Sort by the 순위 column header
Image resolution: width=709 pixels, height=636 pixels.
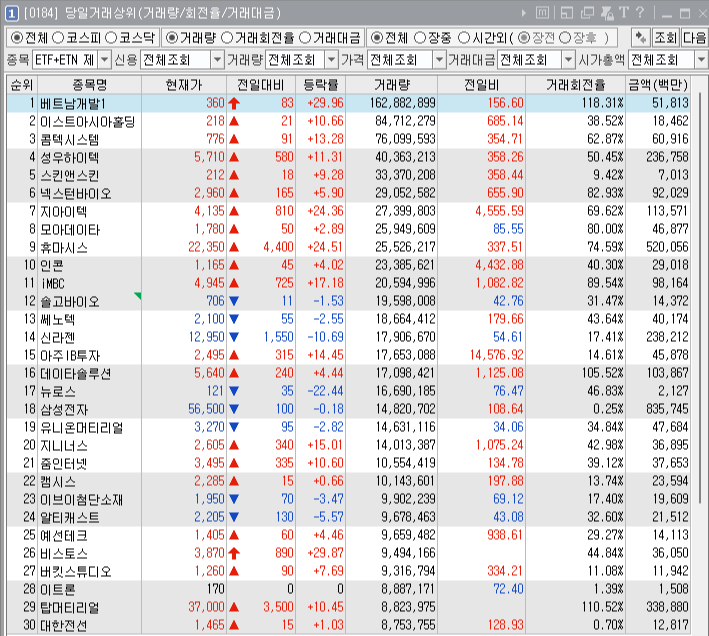point(22,85)
